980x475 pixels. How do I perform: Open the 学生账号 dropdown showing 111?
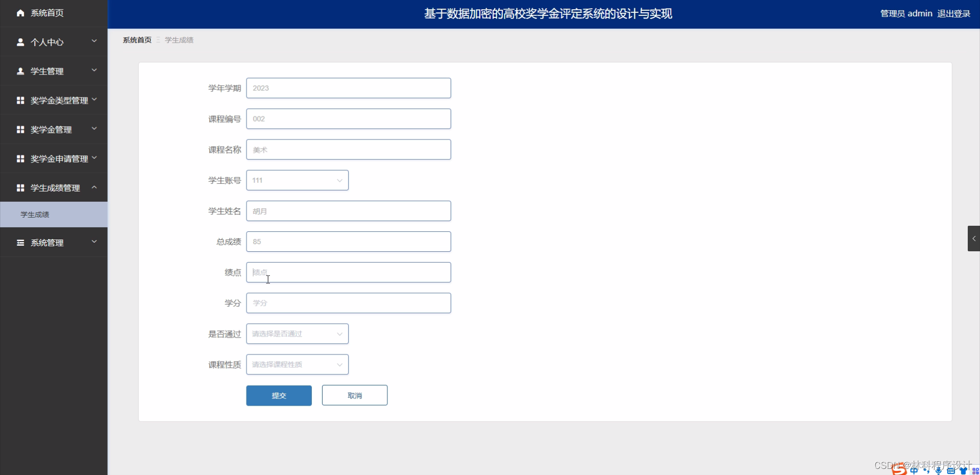297,180
